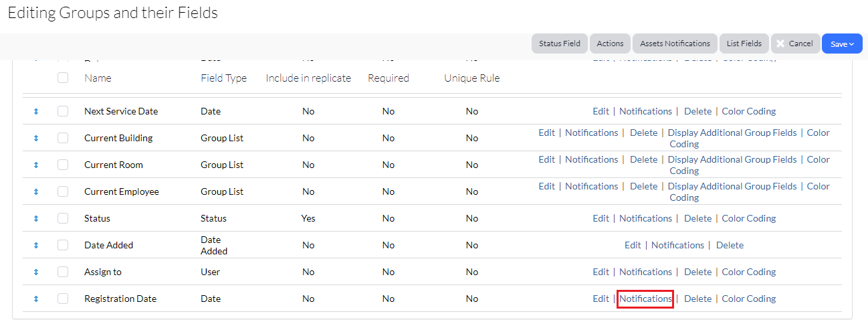Open Notifications for Registration Date field

(x=645, y=299)
